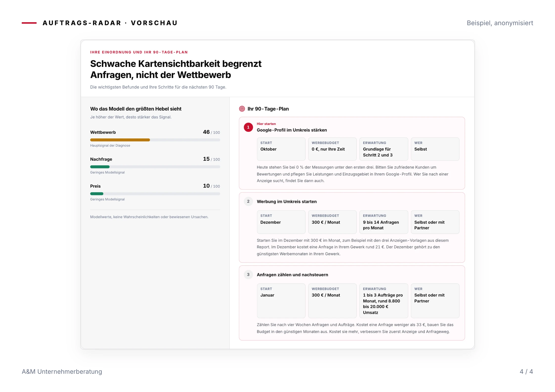Click the Wettbewerb progress bar
This screenshot has width=555, height=392.
pyautogui.click(x=155, y=140)
